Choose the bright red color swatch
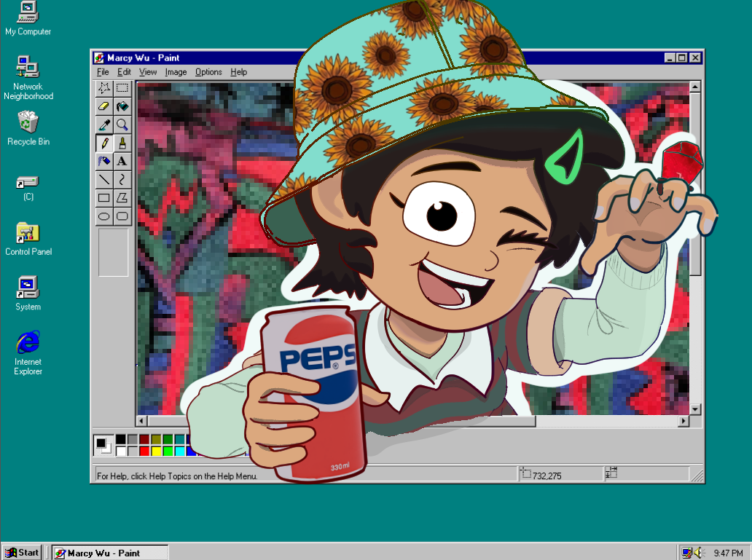This screenshot has height=560, width=752. coord(144,451)
